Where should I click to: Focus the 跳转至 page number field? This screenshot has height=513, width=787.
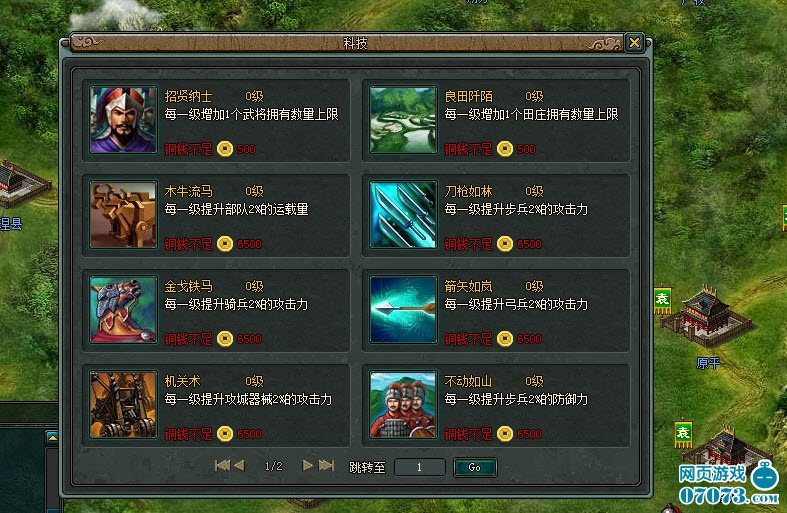click(x=420, y=467)
